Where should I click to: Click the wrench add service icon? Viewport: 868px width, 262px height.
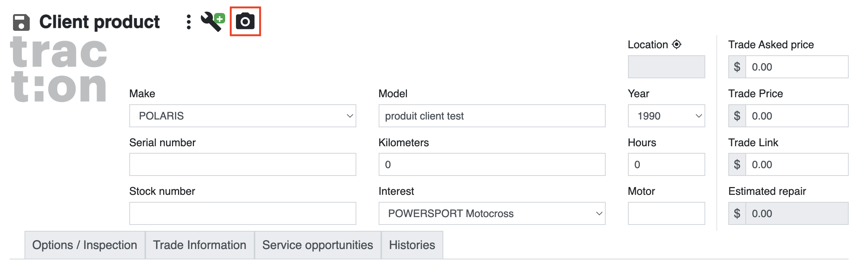pos(213,22)
